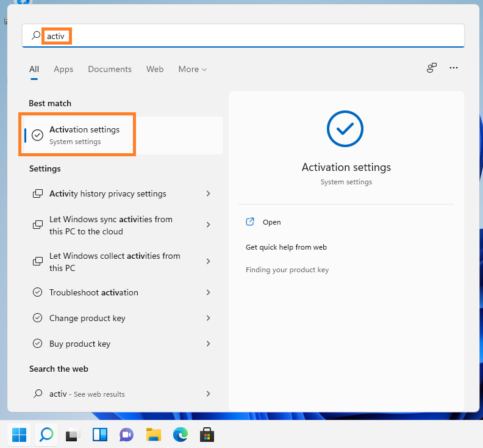This screenshot has height=448, width=483.
Task: Open Microsoft Store from the taskbar
Action: (207, 435)
